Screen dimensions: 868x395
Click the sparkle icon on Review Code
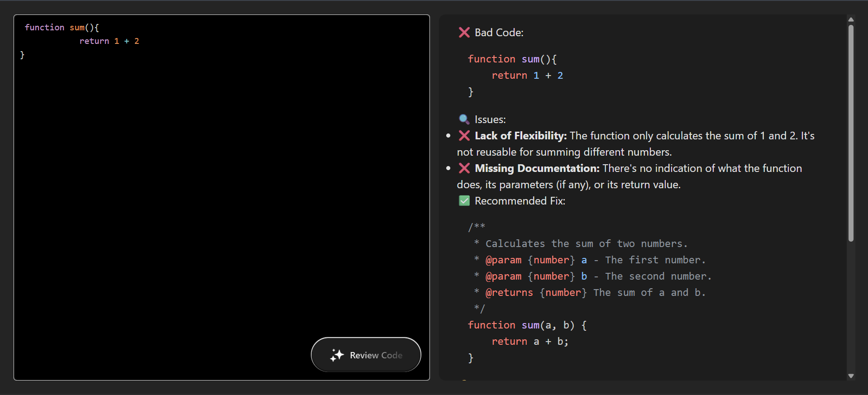[x=337, y=355]
